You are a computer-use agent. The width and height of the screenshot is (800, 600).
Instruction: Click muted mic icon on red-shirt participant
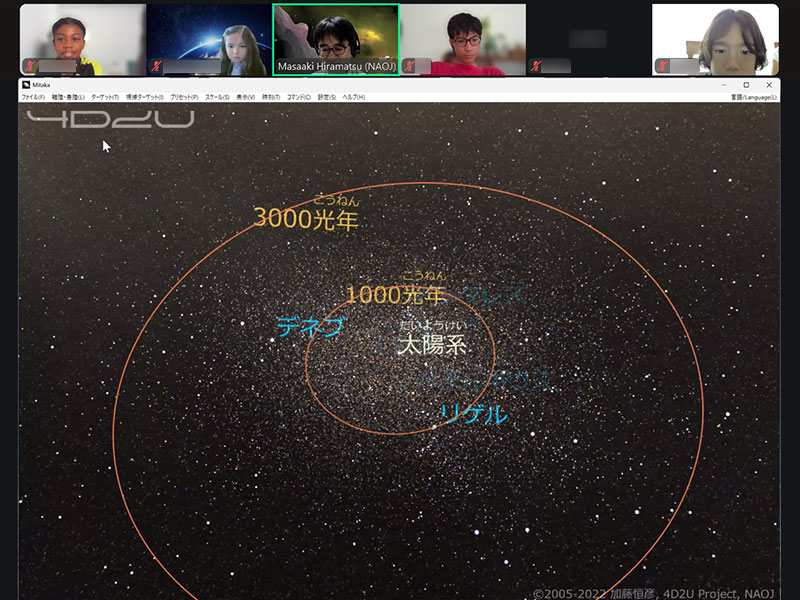tap(410, 66)
